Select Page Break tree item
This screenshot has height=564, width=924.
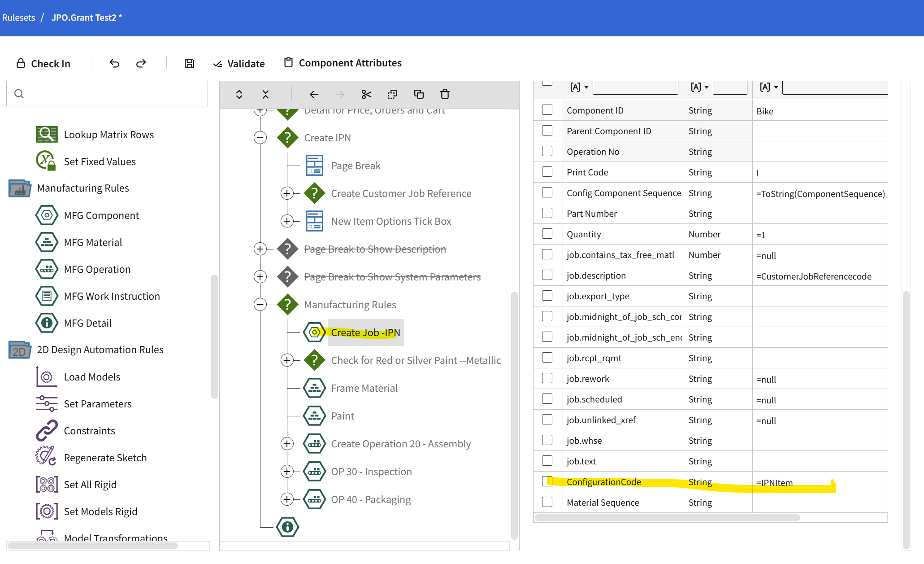356,166
